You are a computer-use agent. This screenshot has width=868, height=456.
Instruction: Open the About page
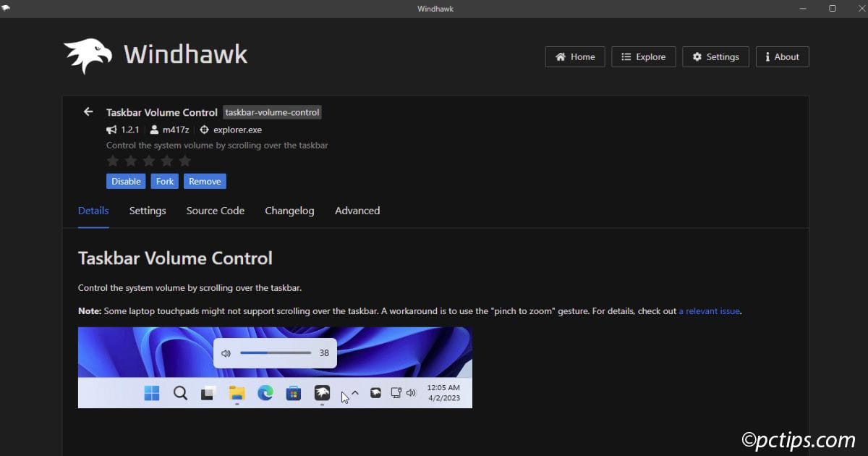pos(782,56)
